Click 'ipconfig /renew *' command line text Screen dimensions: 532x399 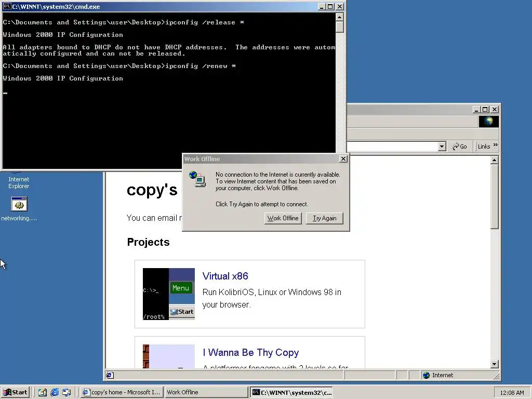coord(201,66)
